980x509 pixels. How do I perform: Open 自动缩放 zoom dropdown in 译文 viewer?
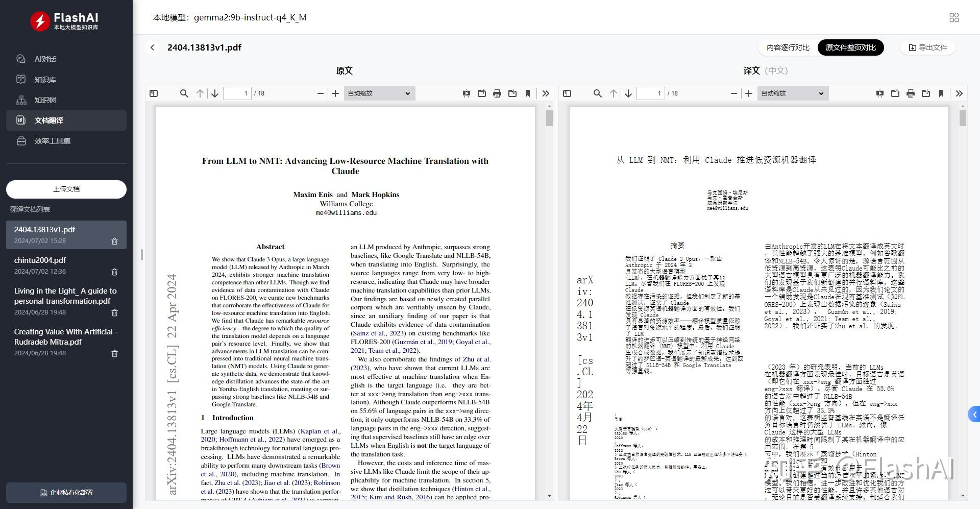pos(793,93)
